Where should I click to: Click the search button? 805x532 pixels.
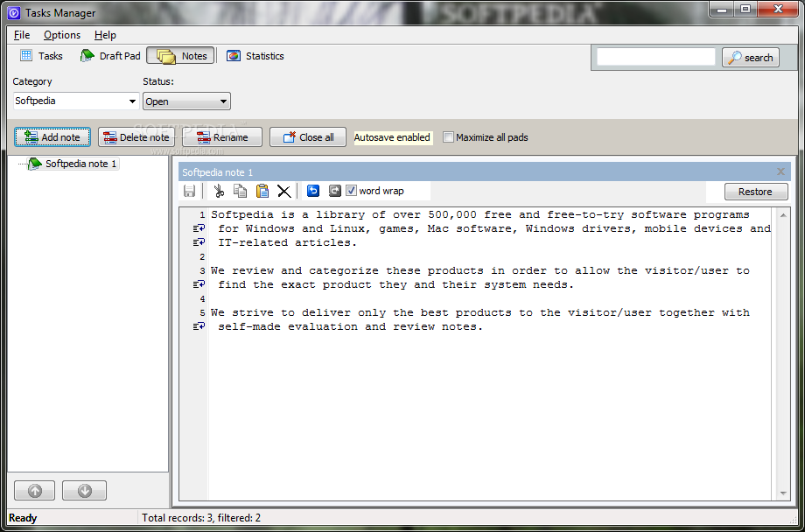(751, 58)
